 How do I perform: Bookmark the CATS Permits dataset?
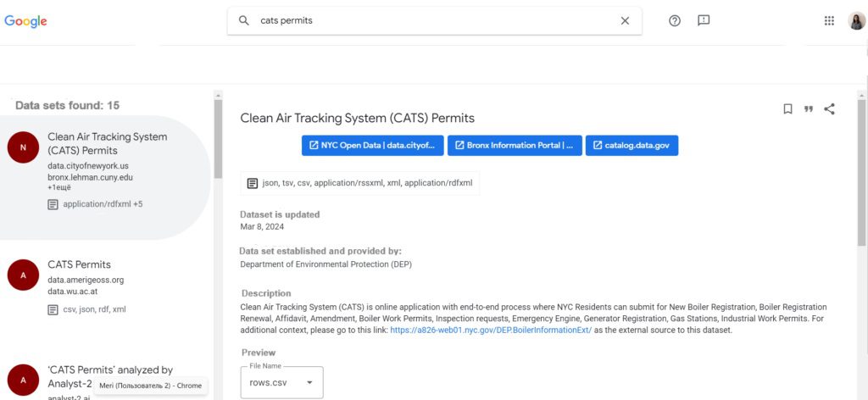point(787,109)
